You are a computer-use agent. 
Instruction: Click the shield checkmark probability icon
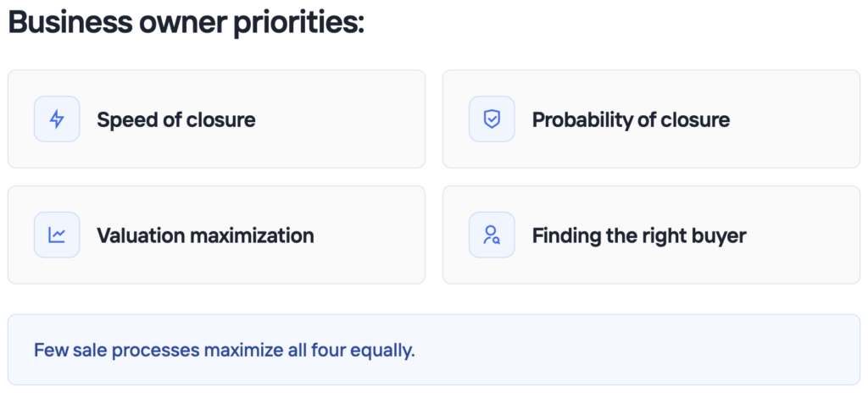[492, 119]
